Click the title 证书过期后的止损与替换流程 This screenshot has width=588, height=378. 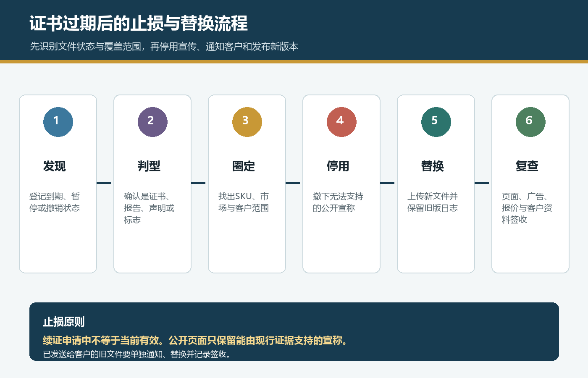click(139, 24)
